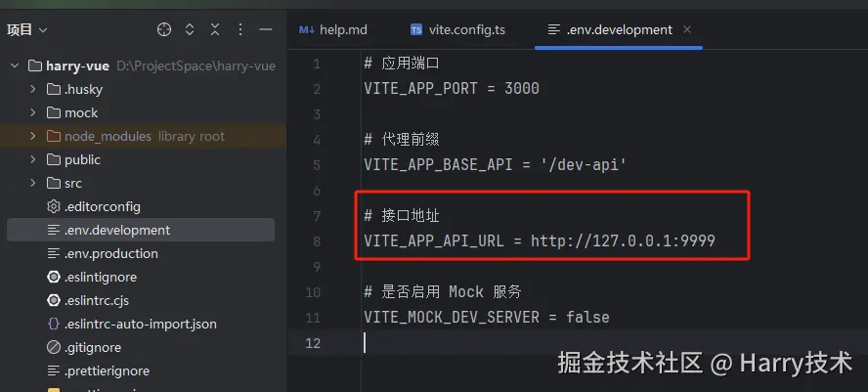868x392 pixels.
Task: Click the # 代理前缀 comment
Action: point(402,140)
